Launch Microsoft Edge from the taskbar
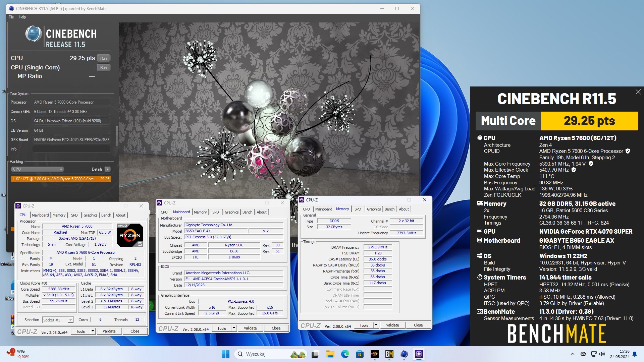The image size is (644, 362). point(345,354)
